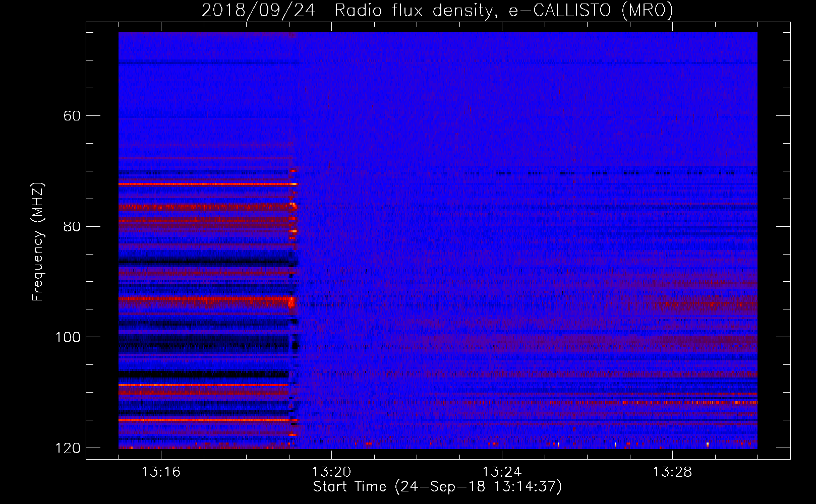The image size is (816, 504).
Task: Click the 100 MHz tick label
Action: [67, 337]
